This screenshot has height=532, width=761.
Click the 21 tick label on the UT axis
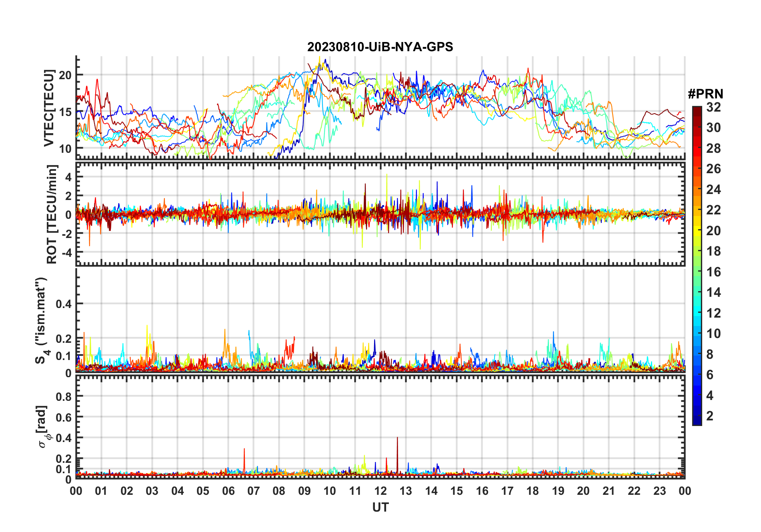tap(609, 491)
